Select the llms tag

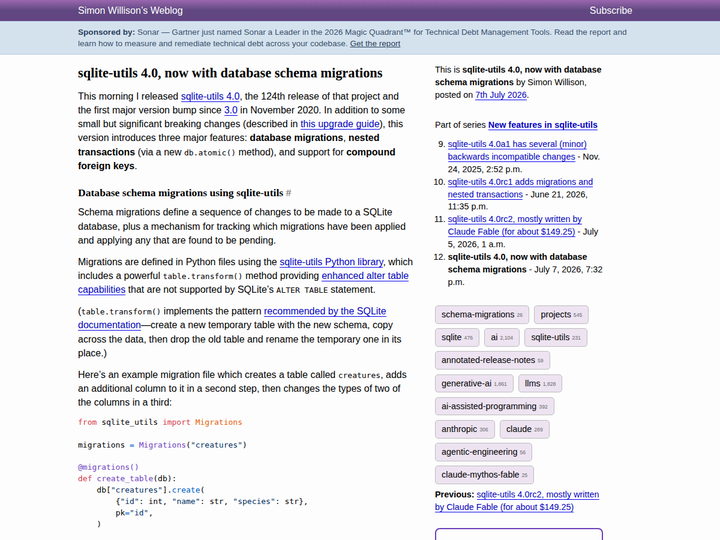click(x=540, y=383)
